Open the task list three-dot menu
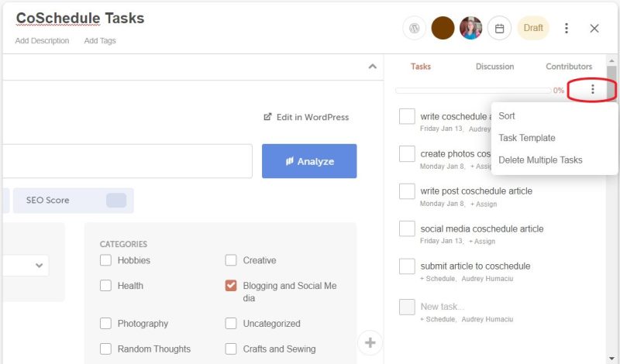620x364 pixels. coord(592,89)
